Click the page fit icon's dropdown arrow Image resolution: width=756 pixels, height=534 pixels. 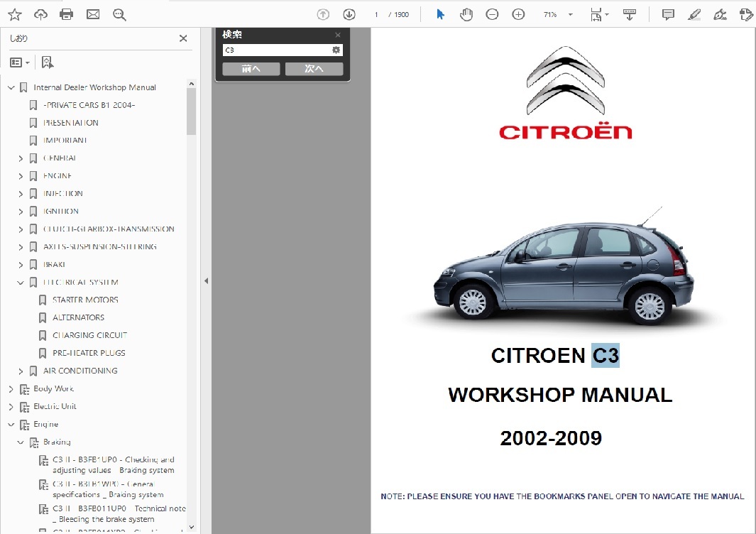[x=606, y=14]
